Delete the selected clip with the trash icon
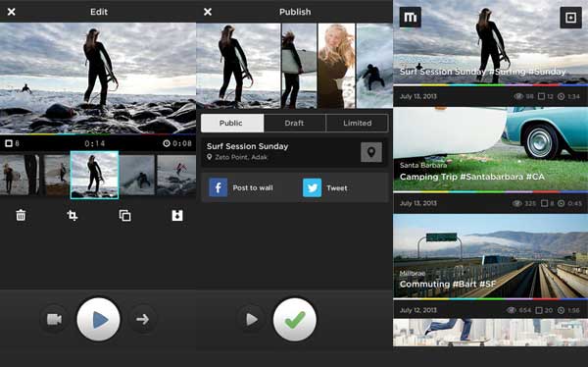 (21, 215)
